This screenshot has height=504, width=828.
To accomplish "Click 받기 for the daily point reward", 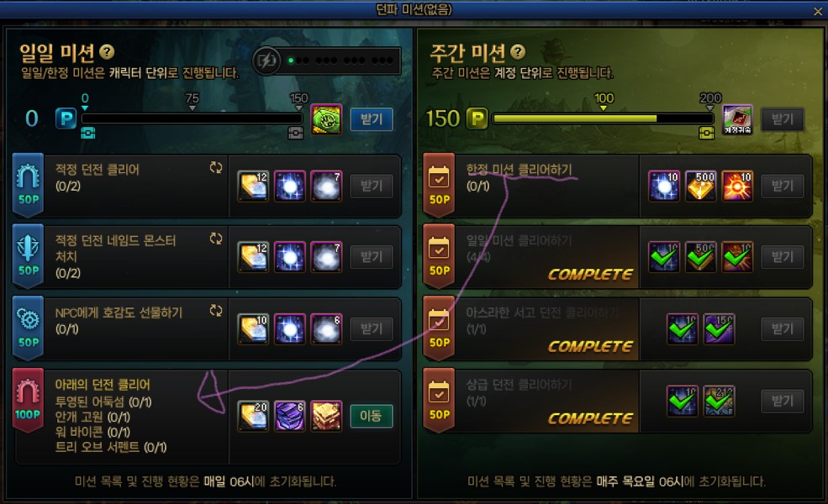I will (x=372, y=119).
